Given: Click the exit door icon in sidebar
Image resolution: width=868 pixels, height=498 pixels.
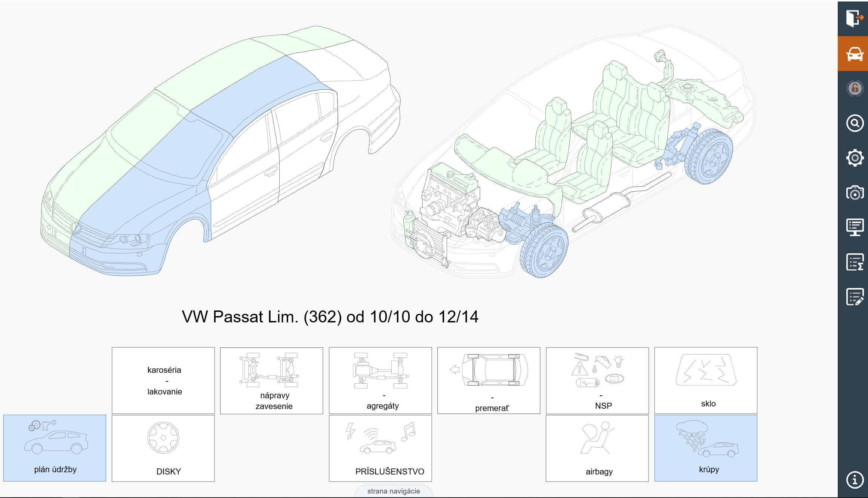Looking at the screenshot, I should click(854, 18).
